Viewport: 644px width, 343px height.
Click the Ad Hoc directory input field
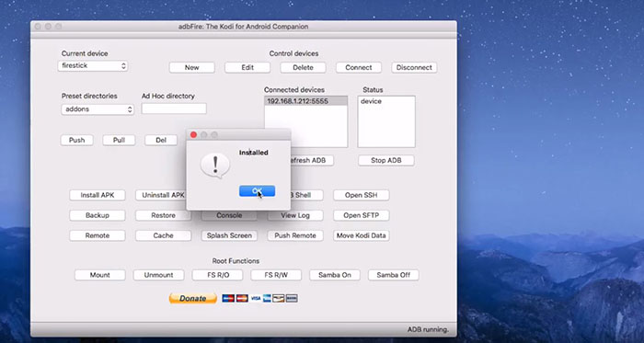click(174, 109)
